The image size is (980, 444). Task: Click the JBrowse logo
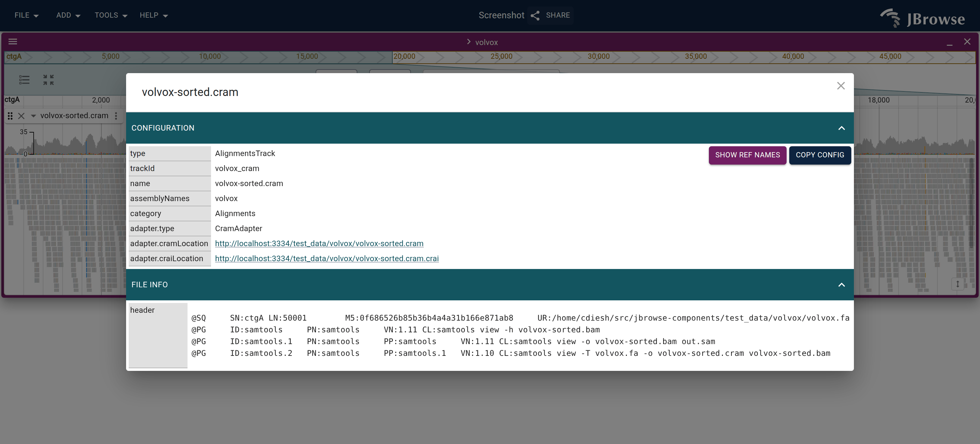[922, 18]
